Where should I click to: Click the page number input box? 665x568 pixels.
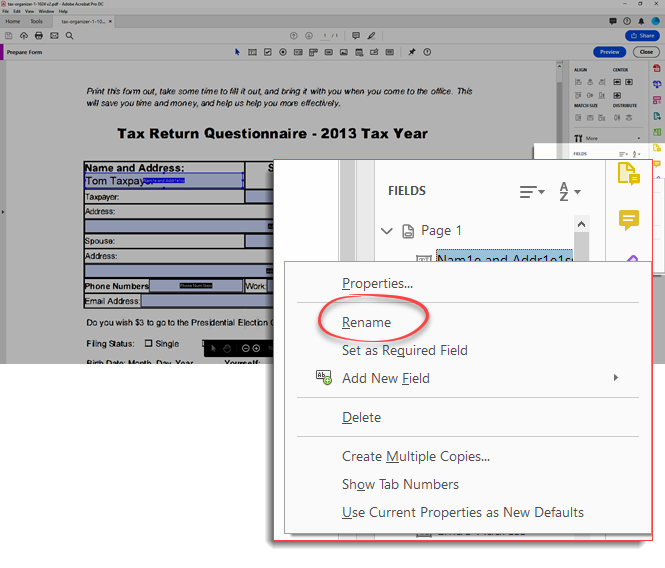(x=325, y=36)
